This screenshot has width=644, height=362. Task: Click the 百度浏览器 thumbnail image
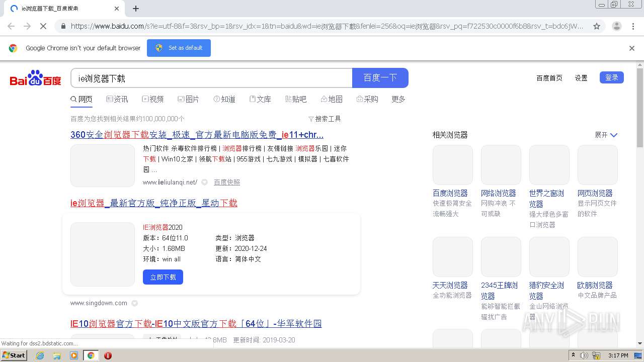[x=453, y=165]
